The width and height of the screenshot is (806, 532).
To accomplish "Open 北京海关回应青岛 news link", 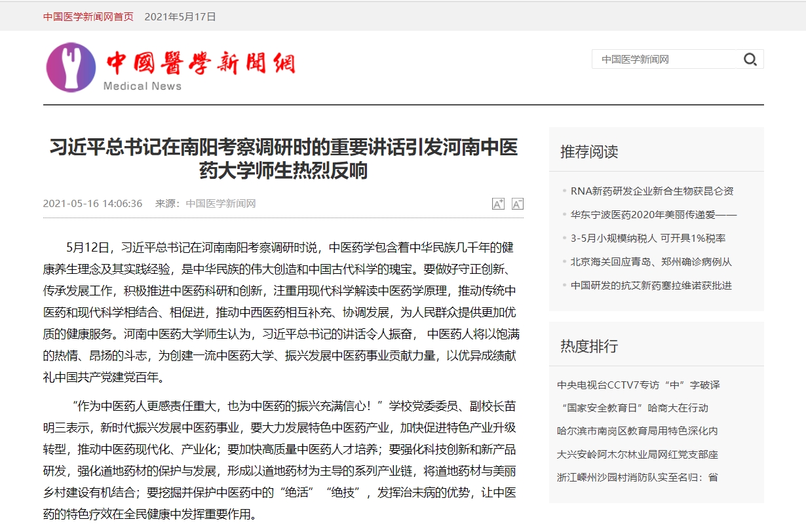I will tap(651, 261).
